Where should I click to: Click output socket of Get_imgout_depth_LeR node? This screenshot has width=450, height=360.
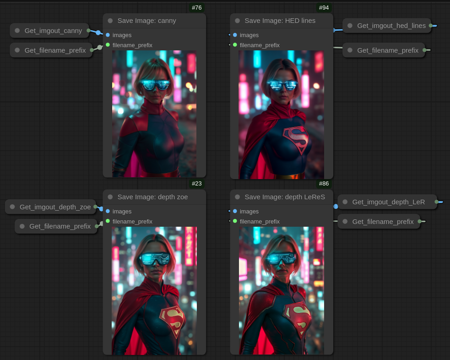click(x=436, y=202)
